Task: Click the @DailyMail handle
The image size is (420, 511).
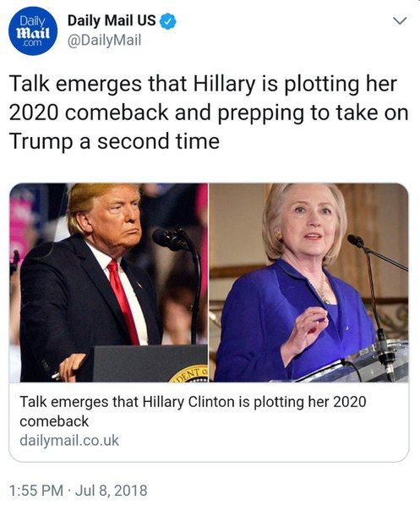Action: point(104,41)
